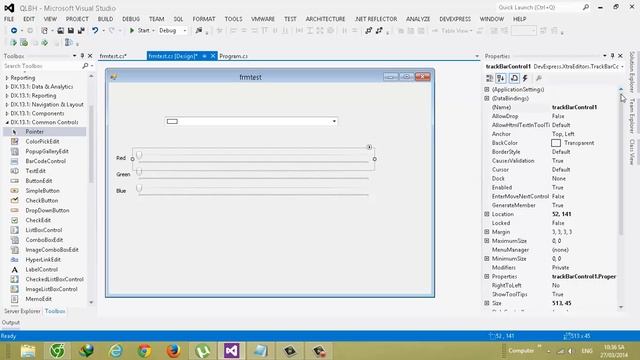Select the BarCodeControl toolbox icon
Image resolution: width=640 pixels, height=360 pixels.
click(x=15, y=161)
